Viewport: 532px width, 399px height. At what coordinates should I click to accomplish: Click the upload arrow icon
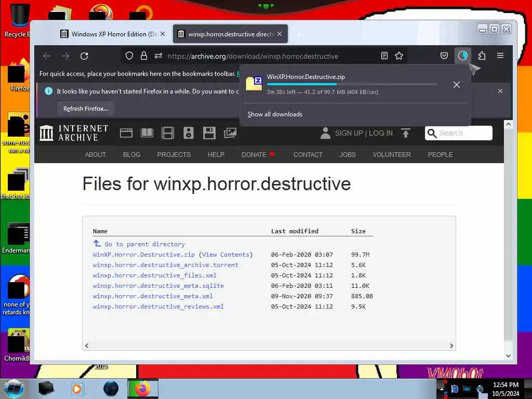tap(405, 133)
